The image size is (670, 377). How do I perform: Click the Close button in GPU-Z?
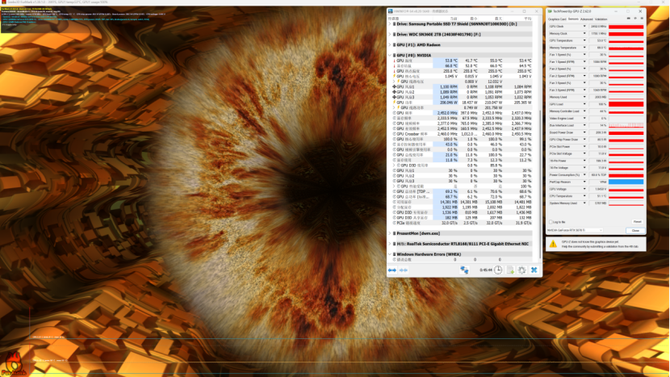point(635,231)
